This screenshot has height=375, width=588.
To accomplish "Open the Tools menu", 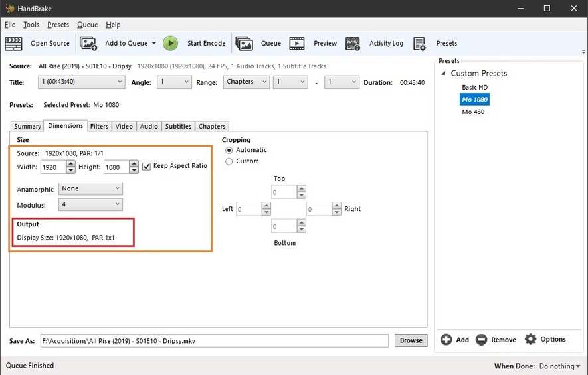I will (x=31, y=25).
